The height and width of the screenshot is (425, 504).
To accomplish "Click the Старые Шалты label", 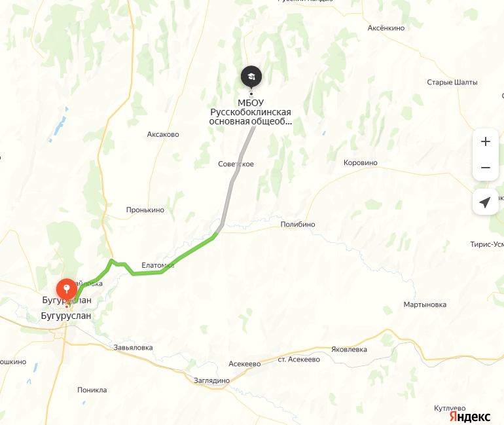I will [452, 83].
